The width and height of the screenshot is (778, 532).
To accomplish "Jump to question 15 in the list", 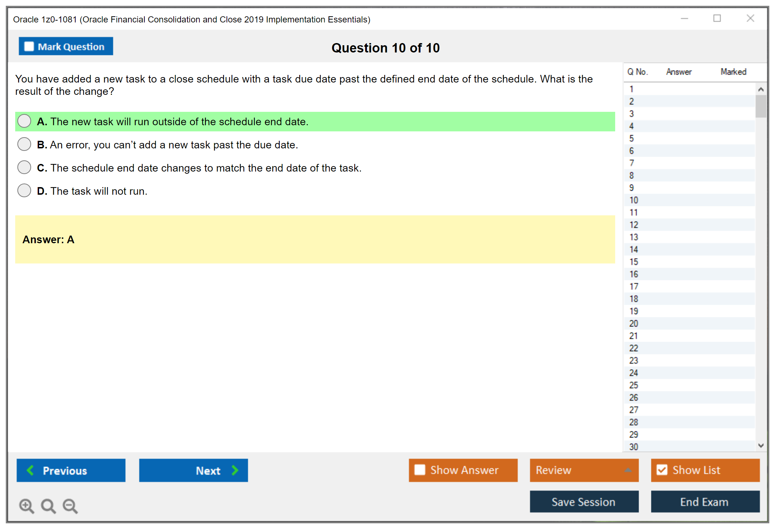I will coord(634,262).
